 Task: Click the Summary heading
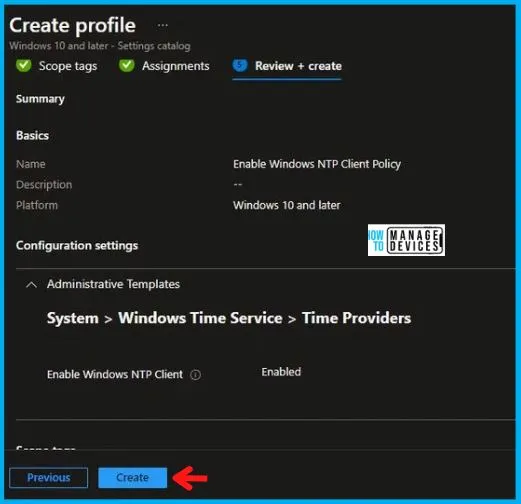40,99
